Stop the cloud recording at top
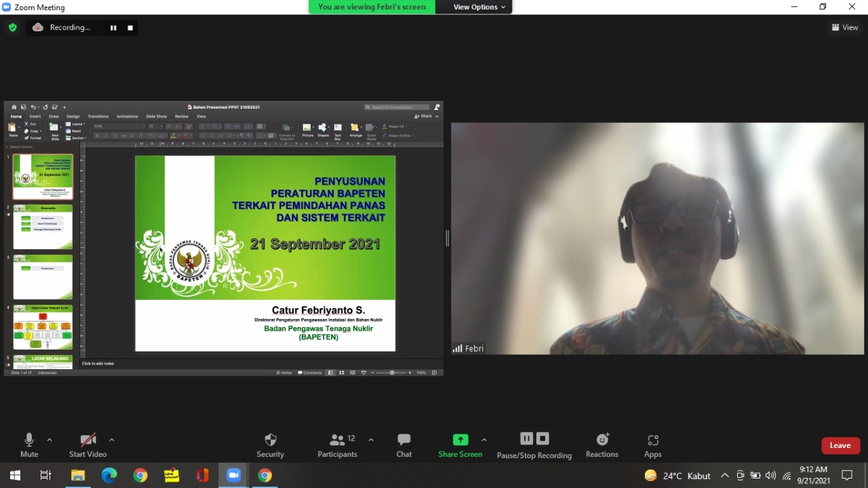The image size is (868, 488). [x=130, y=28]
